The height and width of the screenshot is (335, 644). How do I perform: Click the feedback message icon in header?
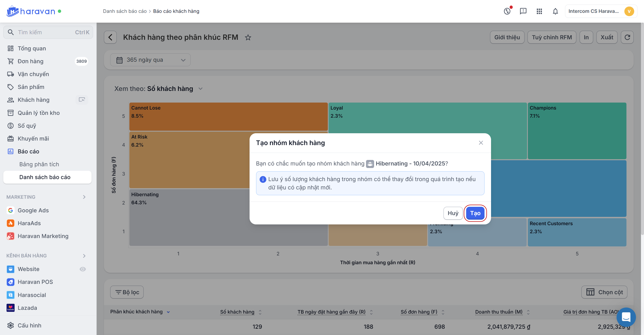523,11
